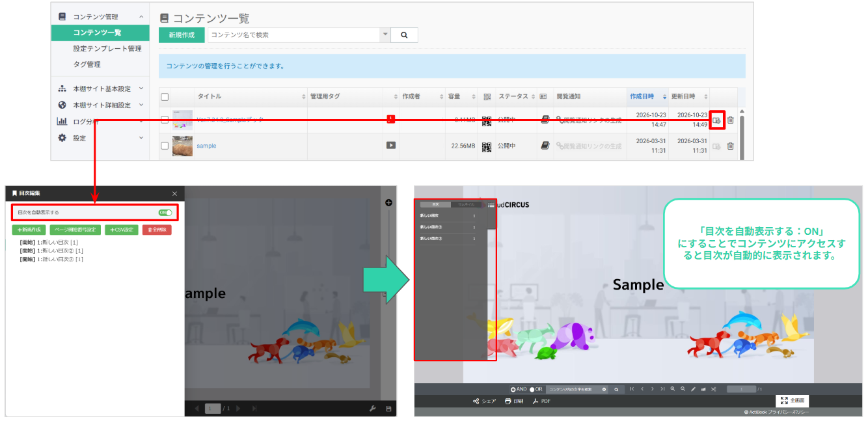Open table-of-contents editor icon in first content row
The width and height of the screenshot is (868, 421).
[716, 120]
